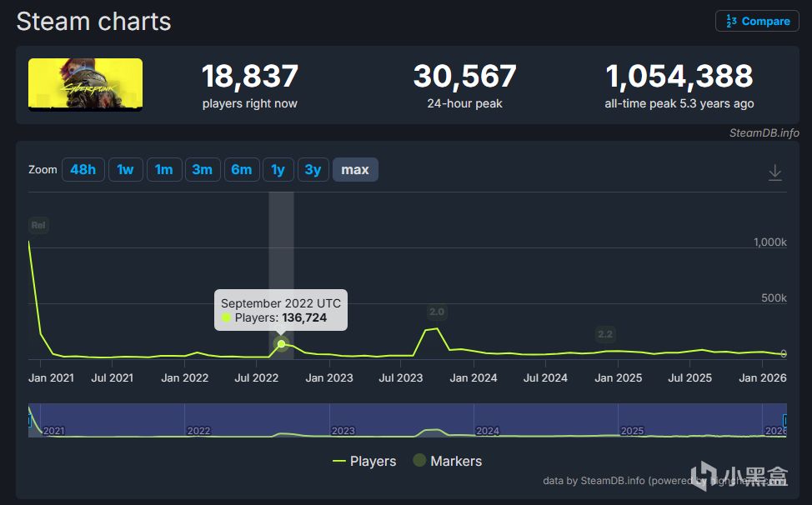Select the 1y zoom range
The height and width of the screenshot is (505, 812).
(x=278, y=170)
